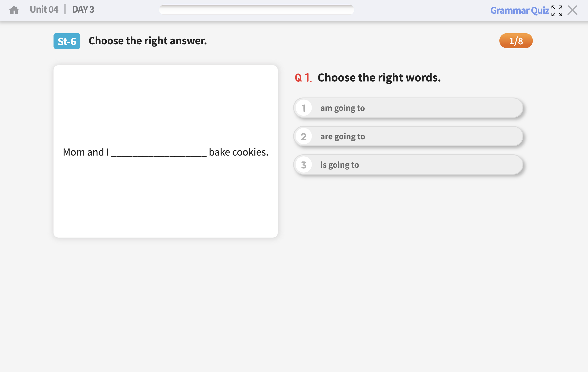This screenshot has width=588, height=372.
Task: Toggle fullscreen with the expand arrows icon
Action: click(557, 11)
